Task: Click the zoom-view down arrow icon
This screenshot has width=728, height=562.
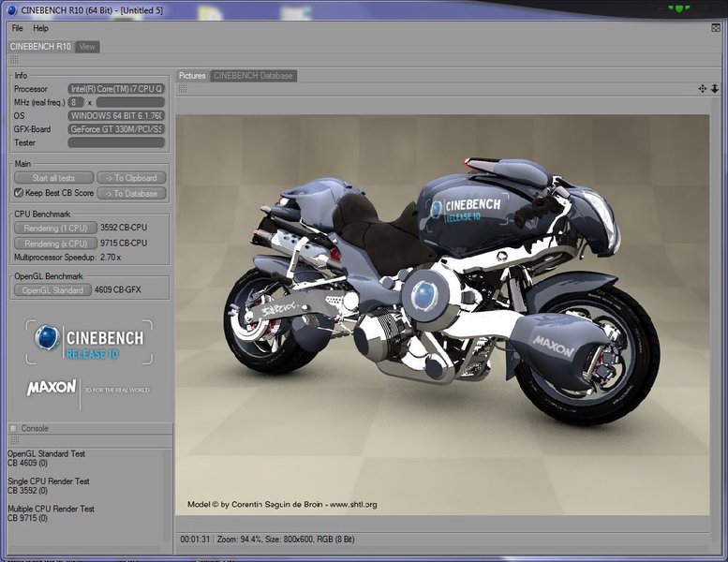Action: (715, 88)
